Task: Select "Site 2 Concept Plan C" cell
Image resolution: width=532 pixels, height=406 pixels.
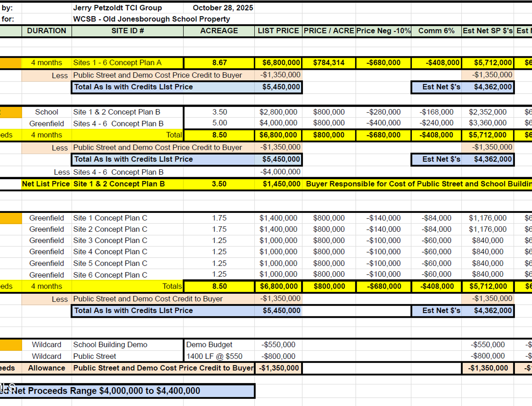Action: click(x=128, y=229)
